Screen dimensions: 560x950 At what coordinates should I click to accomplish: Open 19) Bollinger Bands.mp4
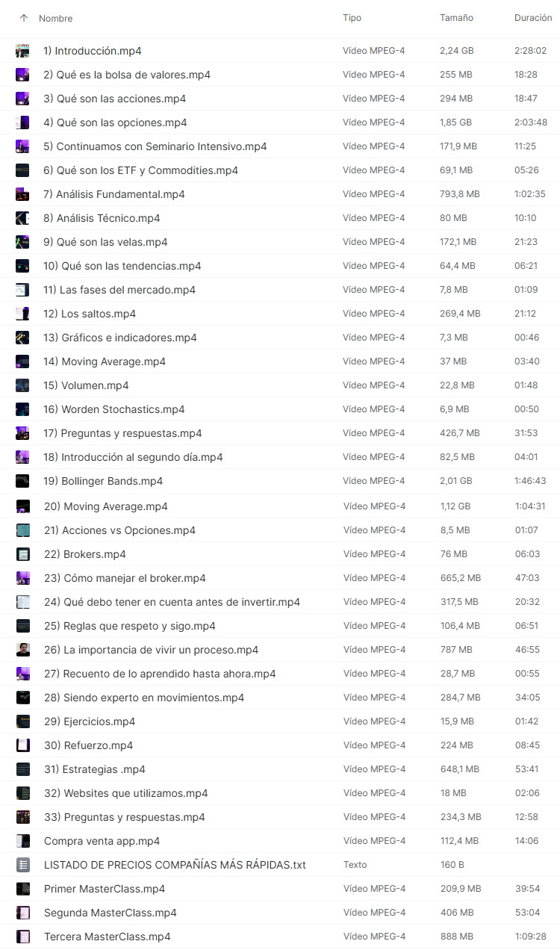(103, 481)
